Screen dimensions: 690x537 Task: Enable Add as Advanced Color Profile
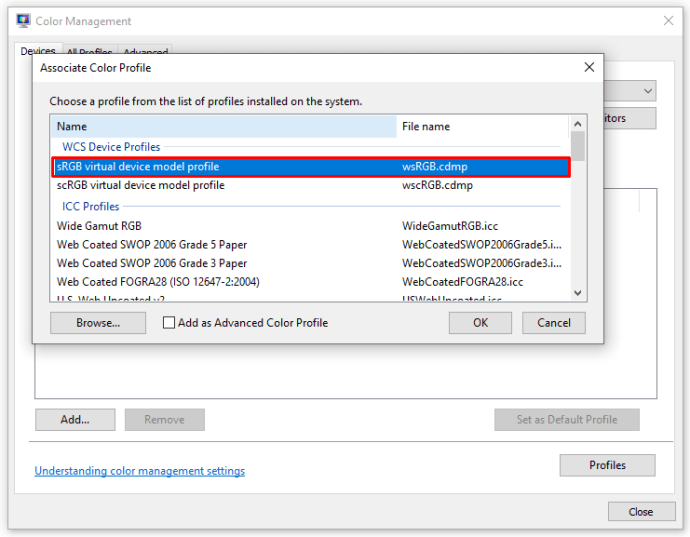(169, 323)
